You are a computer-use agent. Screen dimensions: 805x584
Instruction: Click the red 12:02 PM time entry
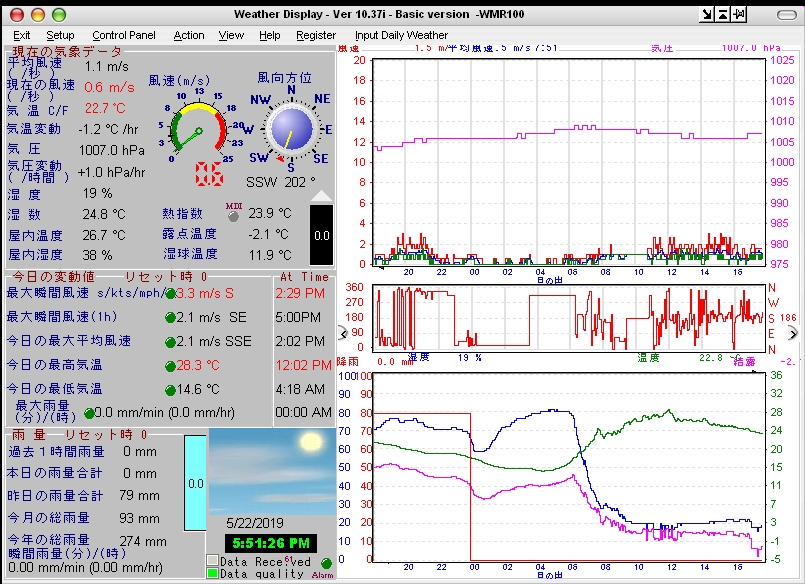click(x=303, y=365)
